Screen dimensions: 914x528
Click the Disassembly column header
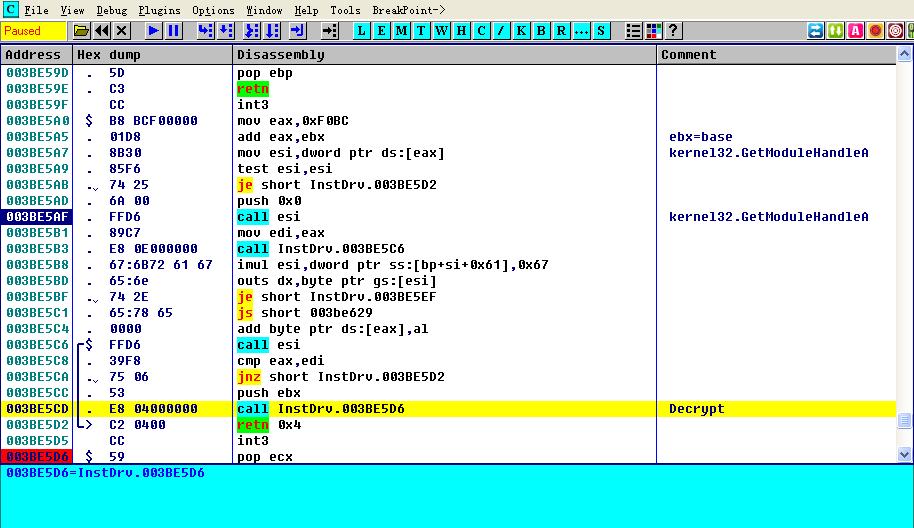click(445, 55)
